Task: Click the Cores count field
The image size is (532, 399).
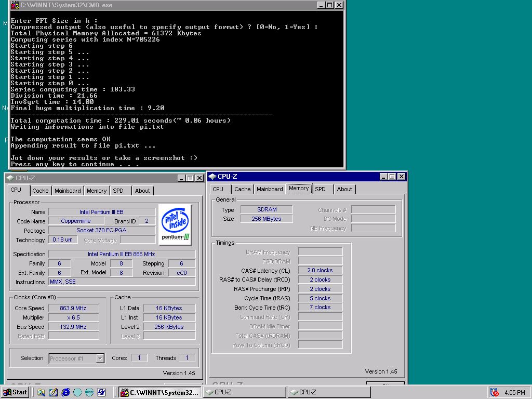Action: [x=139, y=358]
